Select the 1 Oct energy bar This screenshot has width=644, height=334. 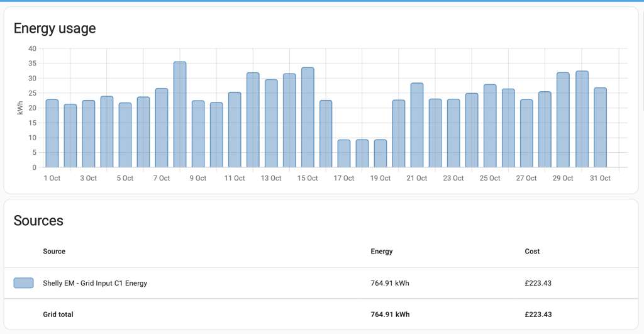[52, 133]
